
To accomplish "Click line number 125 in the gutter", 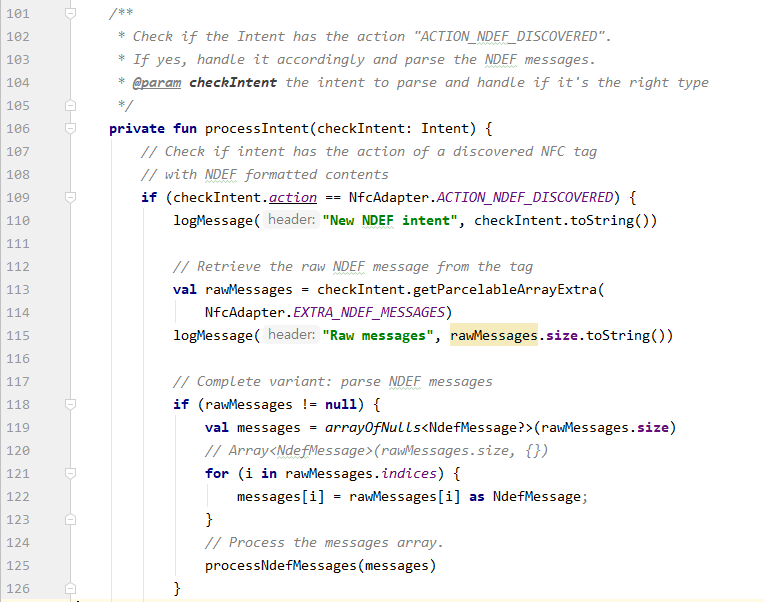I will tap(17, 565).
